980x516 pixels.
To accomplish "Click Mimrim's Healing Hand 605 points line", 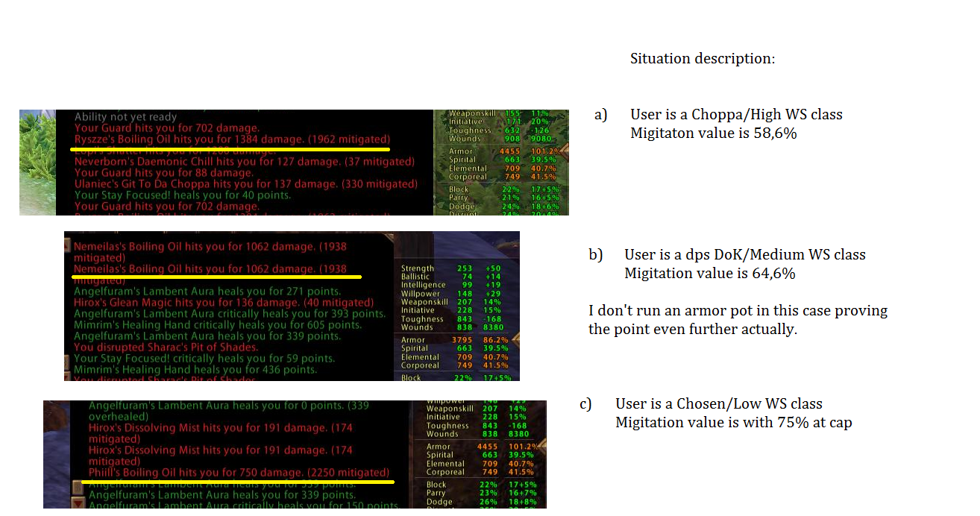I will (x=217, y=325).
